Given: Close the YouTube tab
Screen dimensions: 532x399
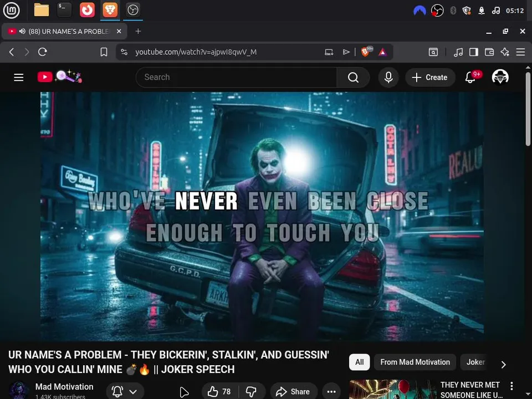Looking at the screenshot, I should click(119, 31).
